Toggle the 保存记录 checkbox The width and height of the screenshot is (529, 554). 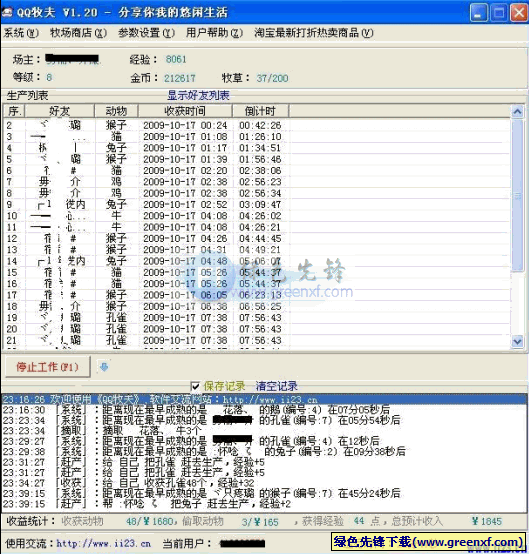point(195,386)
